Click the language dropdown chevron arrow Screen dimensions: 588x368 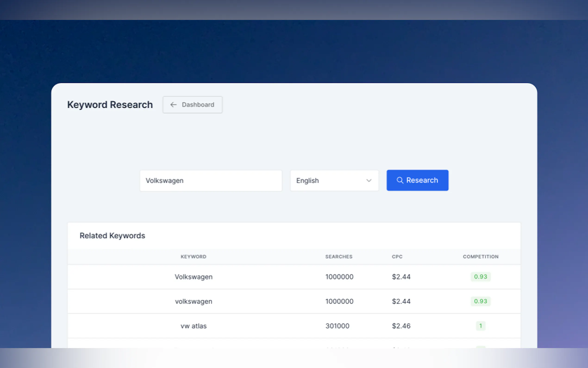pos(369,181)
